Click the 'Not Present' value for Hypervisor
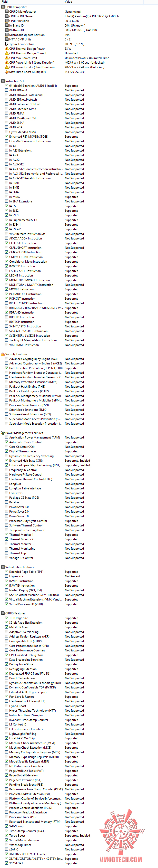This screenshot has height=868, width=158. point(72,576)
